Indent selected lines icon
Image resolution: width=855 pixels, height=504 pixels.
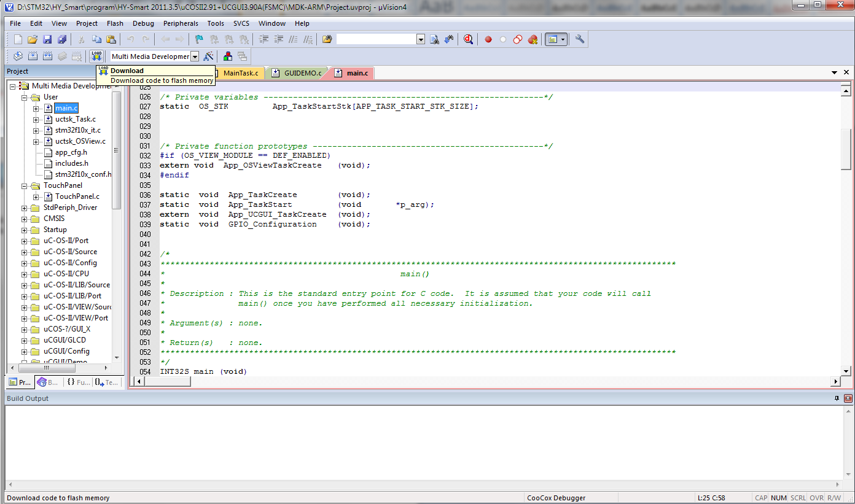[264, 39]
